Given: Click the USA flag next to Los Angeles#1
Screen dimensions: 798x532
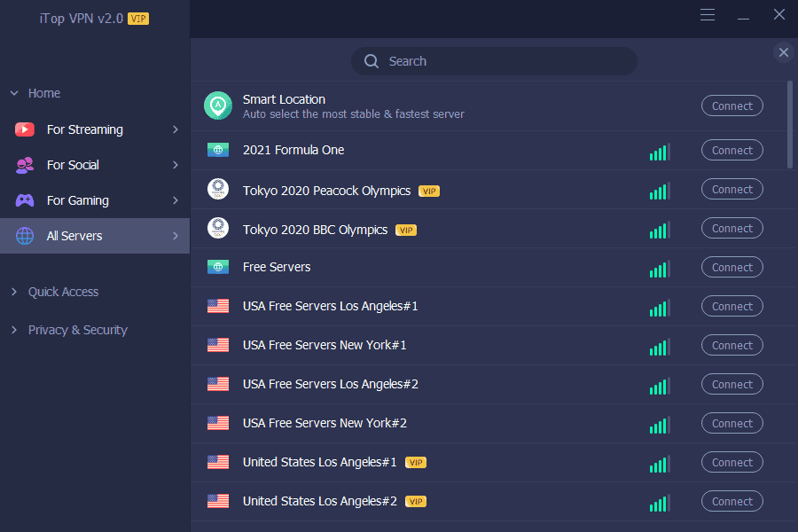Looking at the screenshot, I should click(218, 306).
